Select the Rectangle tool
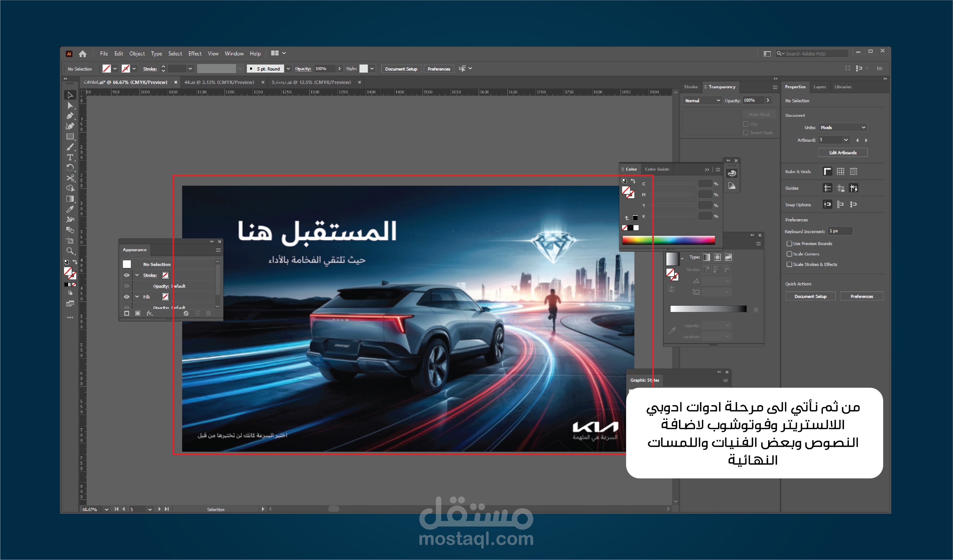This screenshot has height=560, width=953. point(70,137)
